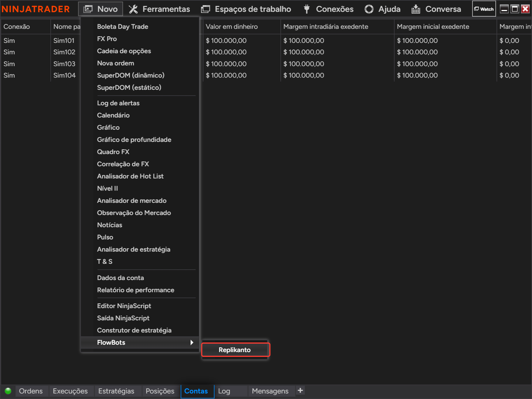Click the Conexões plug icon

point(307,9)
